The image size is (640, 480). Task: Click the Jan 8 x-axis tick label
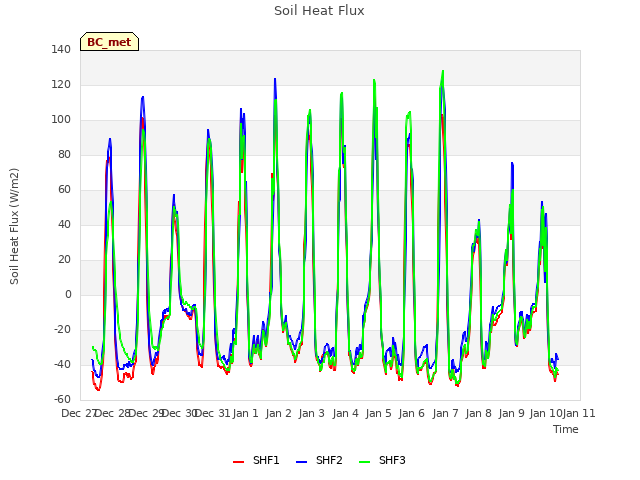tap(478, 413)
